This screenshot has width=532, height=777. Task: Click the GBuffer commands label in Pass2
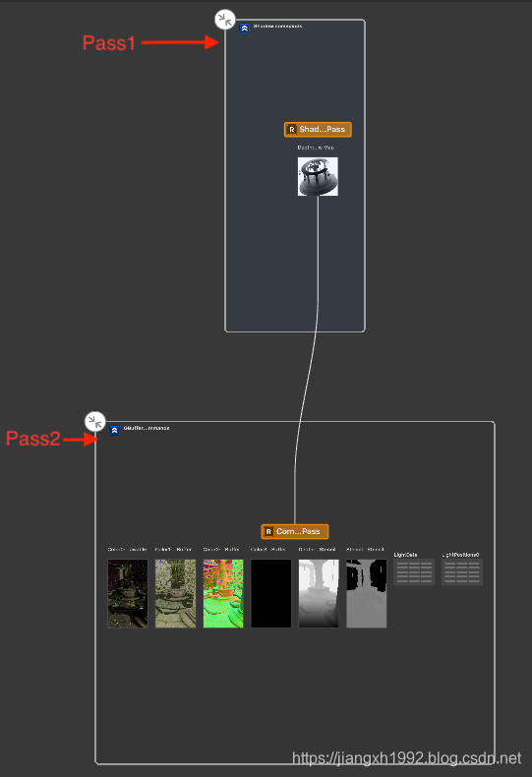click(147, 428)
